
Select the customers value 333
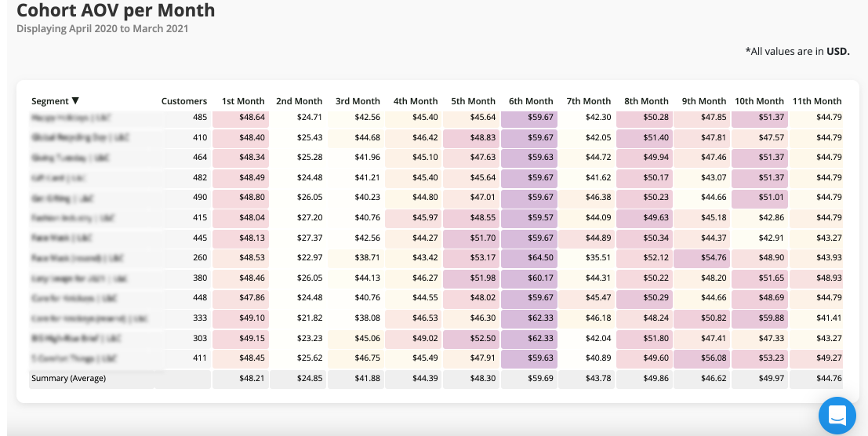tap(200, 318)
